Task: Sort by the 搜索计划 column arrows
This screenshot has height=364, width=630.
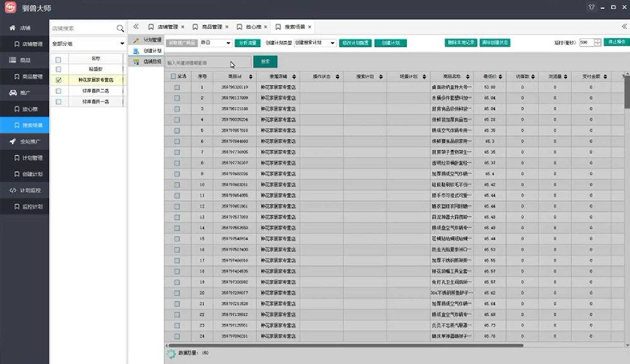Action: pyautogui.click(x=381, y=76)
